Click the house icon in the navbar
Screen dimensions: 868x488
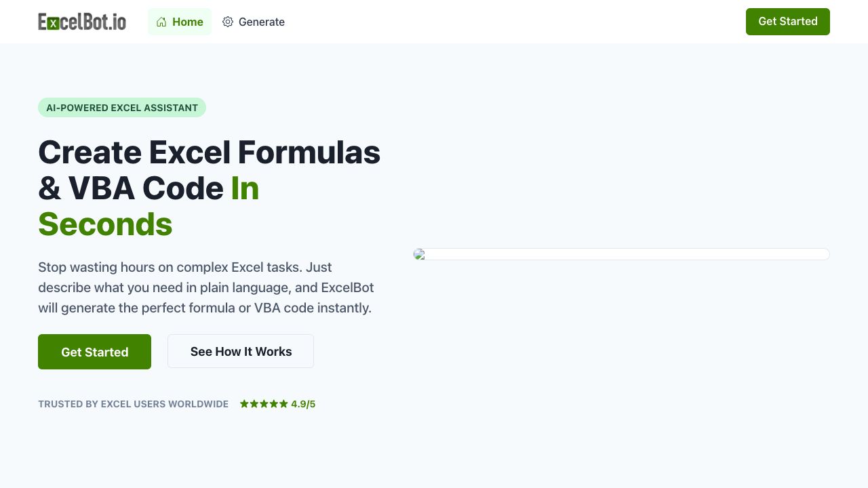point(161,22)
